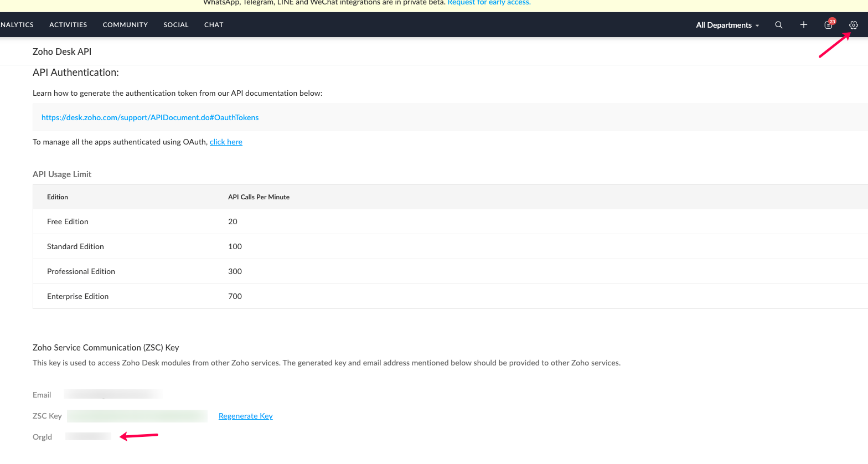Click the ZSC Key label

click(x=47, y=416)
